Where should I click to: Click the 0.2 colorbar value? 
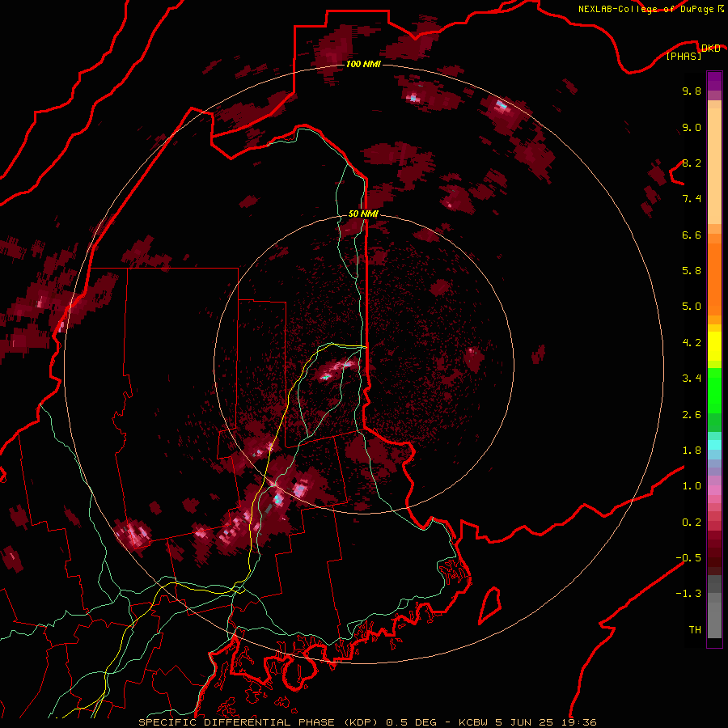pos(692,522)
